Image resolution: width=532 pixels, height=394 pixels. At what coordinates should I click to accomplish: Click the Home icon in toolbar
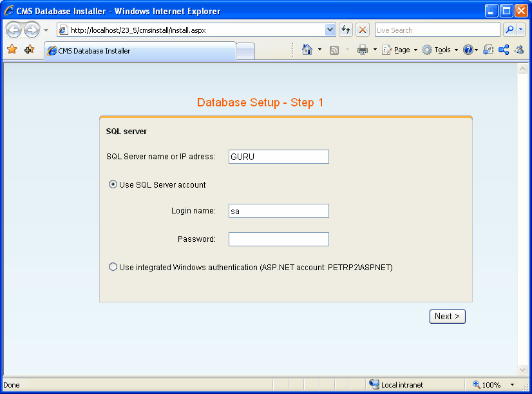click(307, 50)
